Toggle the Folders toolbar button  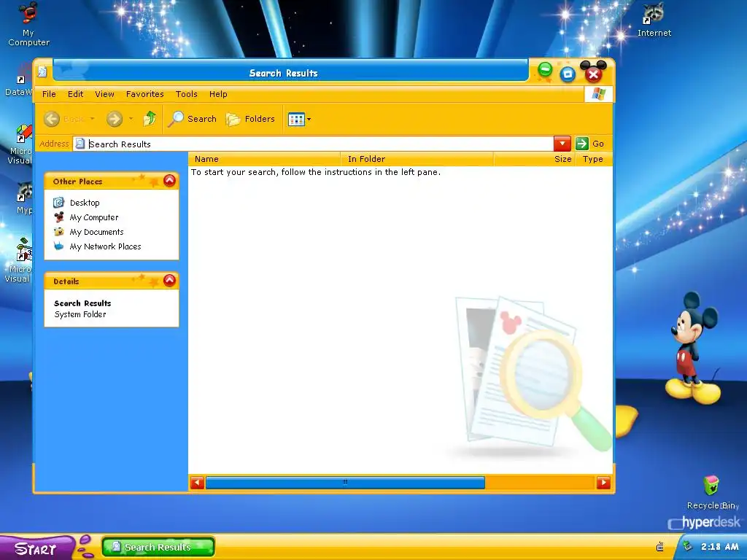pyautogui.click(x=251, y=119)
